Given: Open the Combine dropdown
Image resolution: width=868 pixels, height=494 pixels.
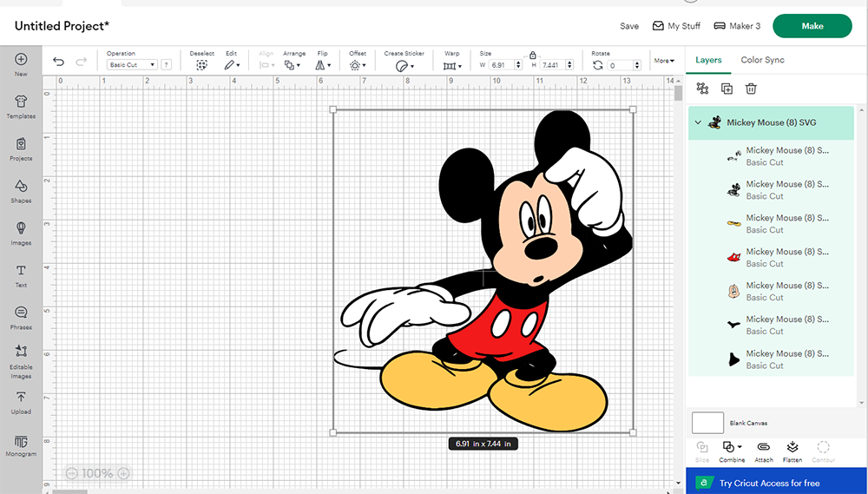Looking at the screenshot, I should 732,447.
